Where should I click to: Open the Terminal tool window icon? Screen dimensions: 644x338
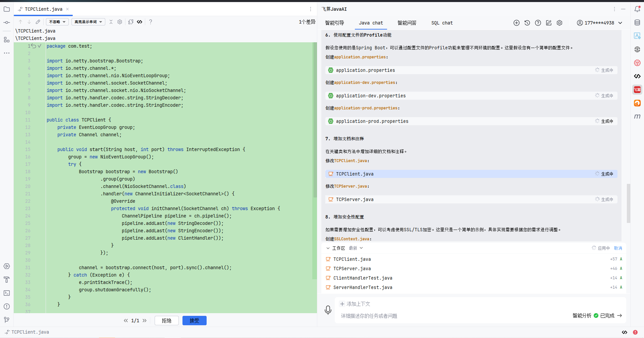(x=7, y=293)
